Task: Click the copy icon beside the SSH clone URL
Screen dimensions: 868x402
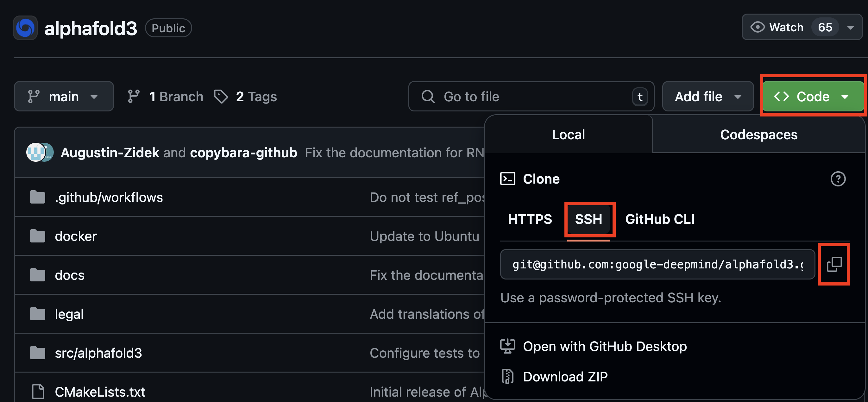Action: (834, 264)
